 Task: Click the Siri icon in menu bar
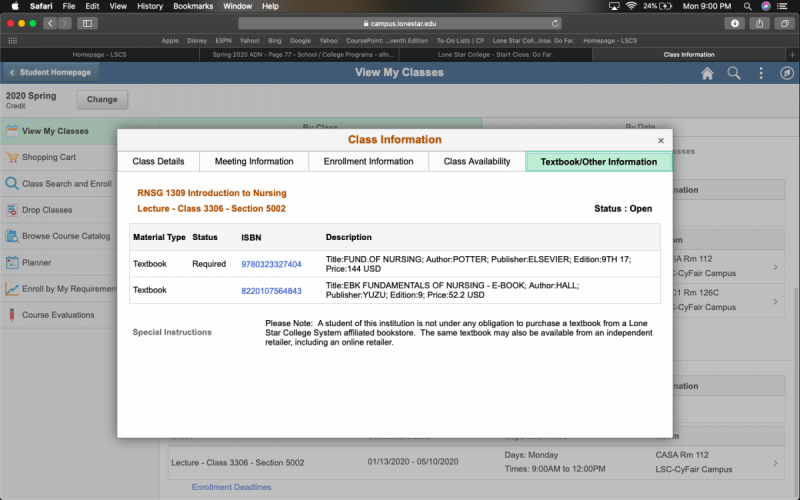[x=766, y=6]
